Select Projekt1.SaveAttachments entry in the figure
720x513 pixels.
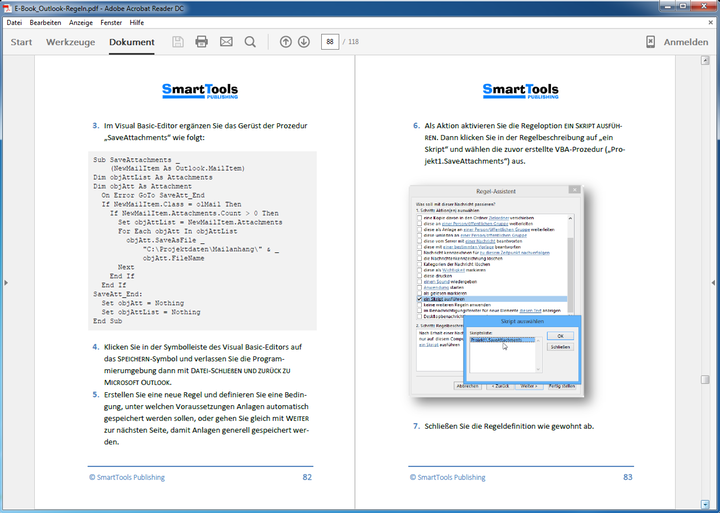502,340
